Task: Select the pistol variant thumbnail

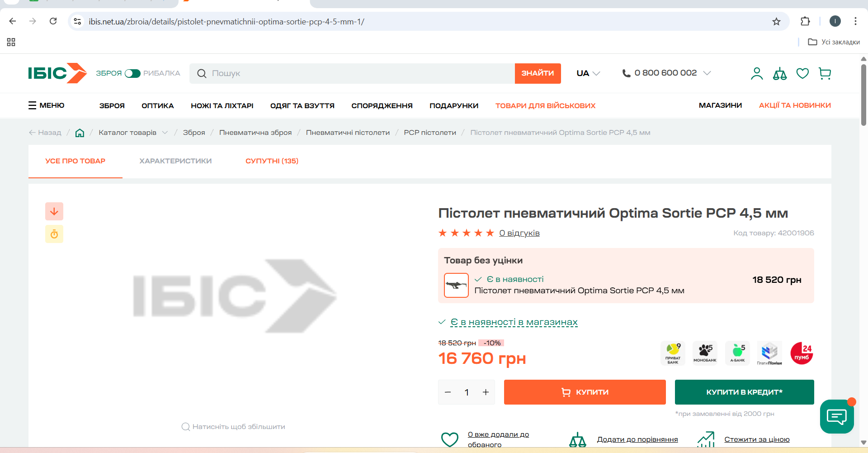Action: [x=456, y=285]
